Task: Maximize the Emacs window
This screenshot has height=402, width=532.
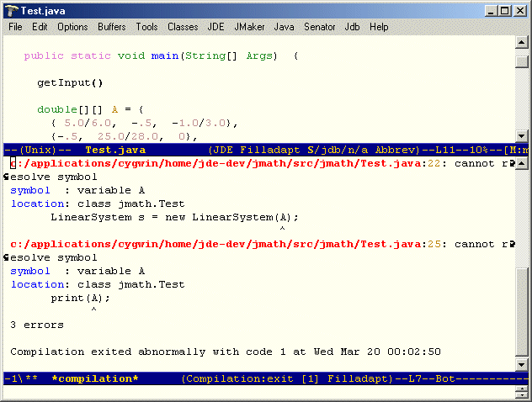Action: 504,10
